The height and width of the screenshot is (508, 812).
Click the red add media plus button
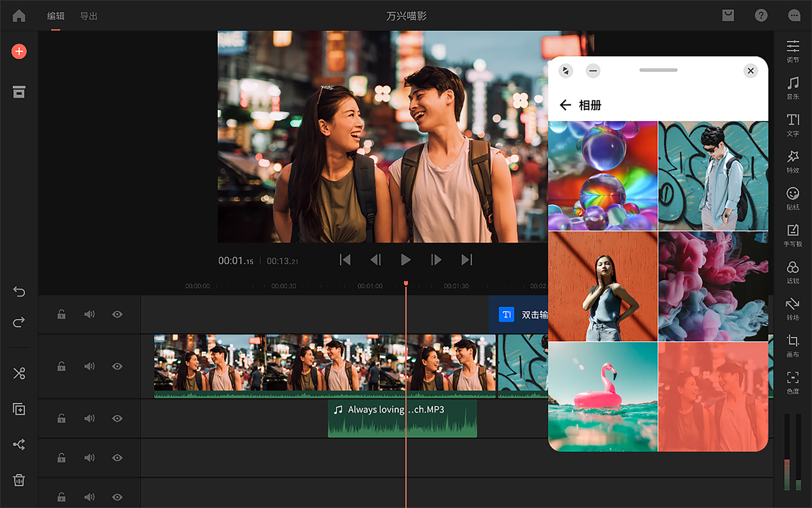19,52
